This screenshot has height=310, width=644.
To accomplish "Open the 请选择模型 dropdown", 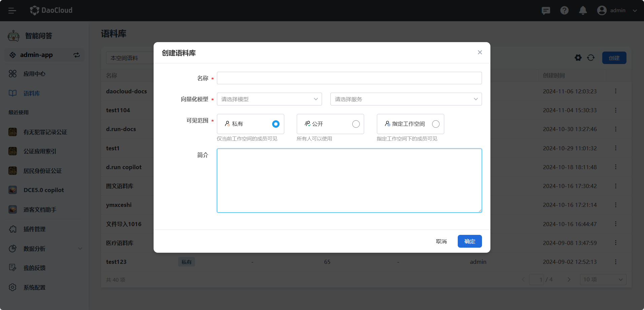I will click(269, 99).
